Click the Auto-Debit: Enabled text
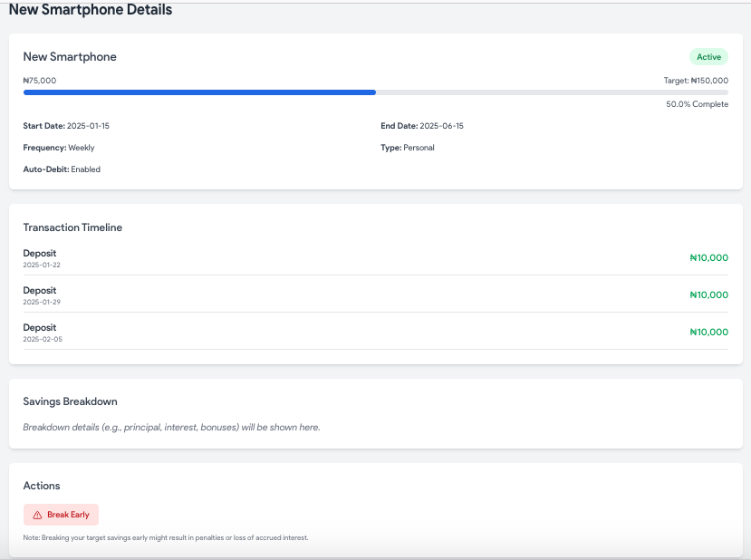This screenshot has height=560, width=751. coord(62,169)
